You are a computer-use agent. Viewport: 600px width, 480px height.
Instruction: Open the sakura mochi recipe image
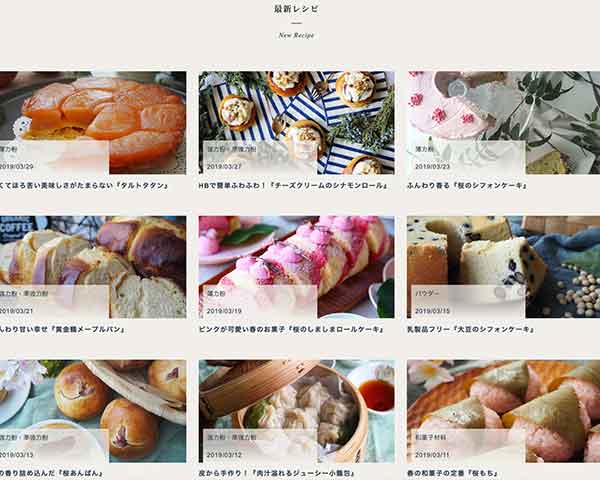pyautogui.click(x=503, y=411)
